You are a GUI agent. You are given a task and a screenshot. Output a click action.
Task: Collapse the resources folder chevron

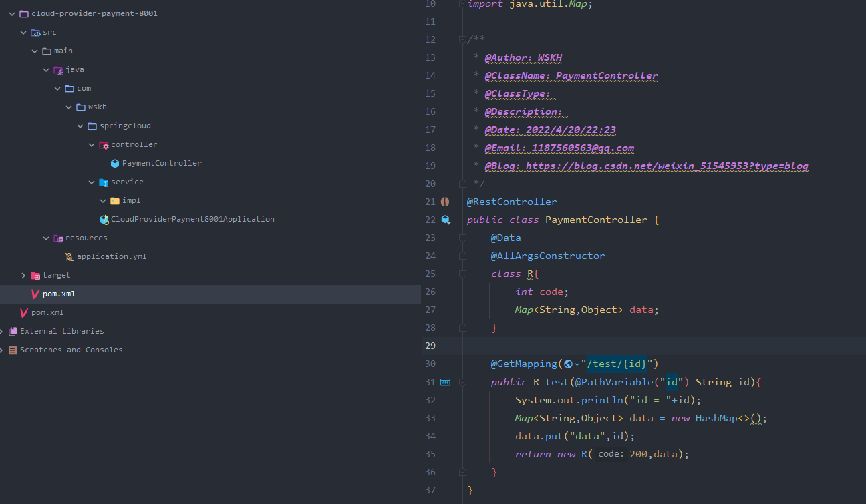point(46,238)
